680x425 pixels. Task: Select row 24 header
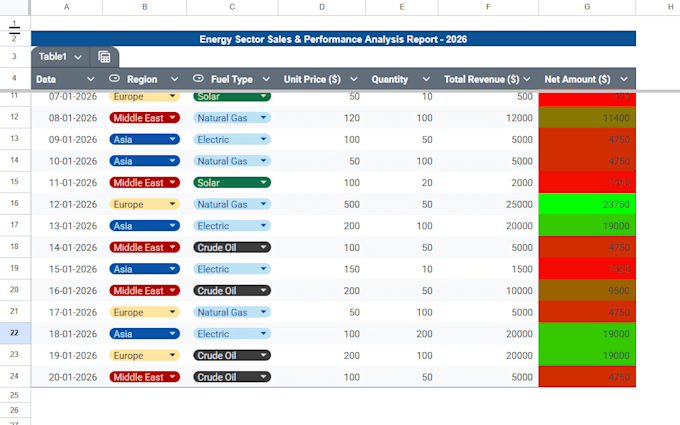tap(15, 376)
